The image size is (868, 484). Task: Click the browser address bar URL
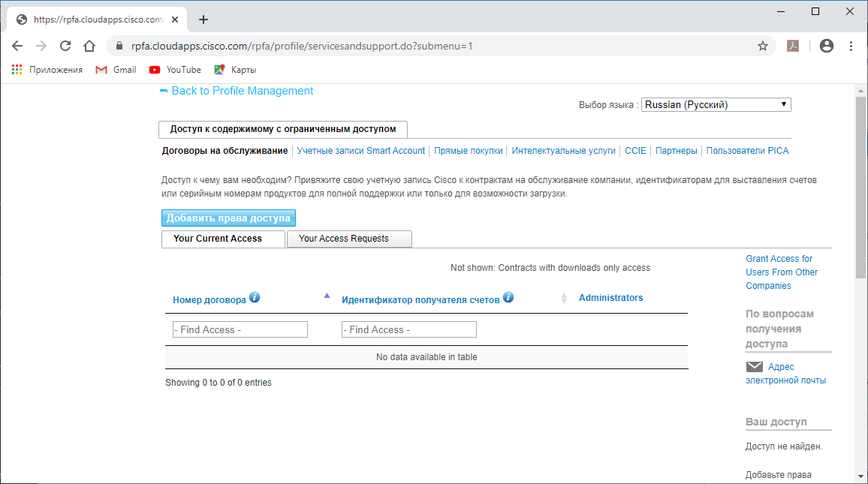tap(303, 46)
